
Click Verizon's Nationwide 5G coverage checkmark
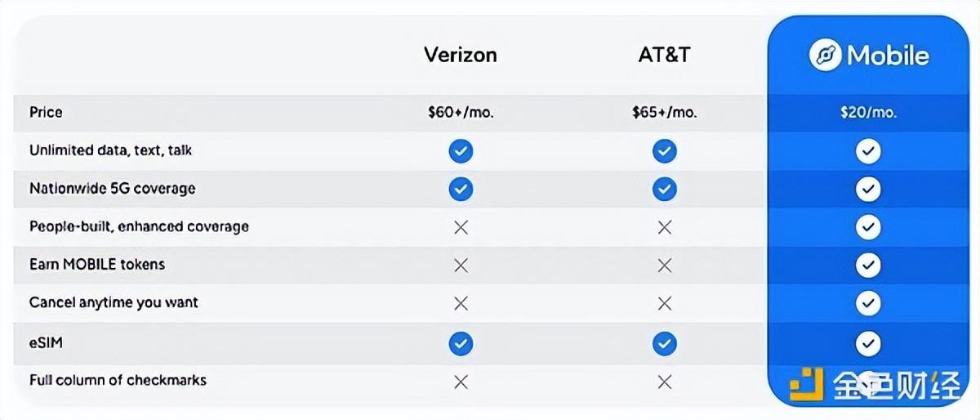point(461,189)
